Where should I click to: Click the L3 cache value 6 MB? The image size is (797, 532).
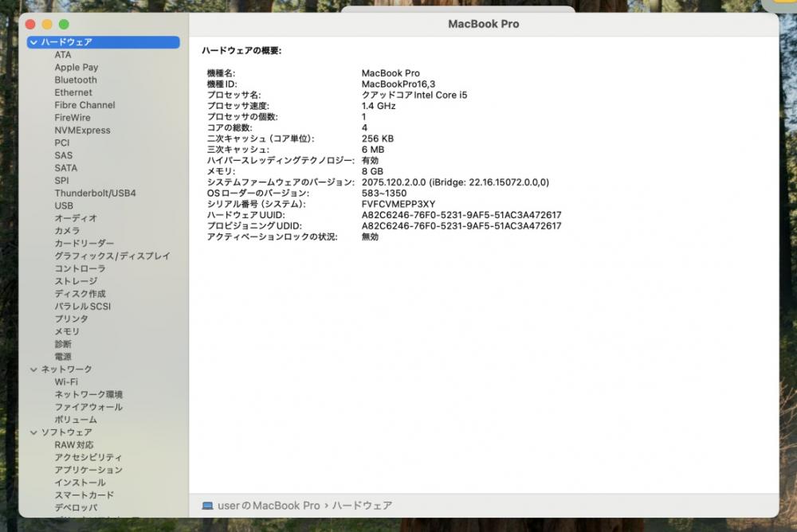[x=373, y=150]
